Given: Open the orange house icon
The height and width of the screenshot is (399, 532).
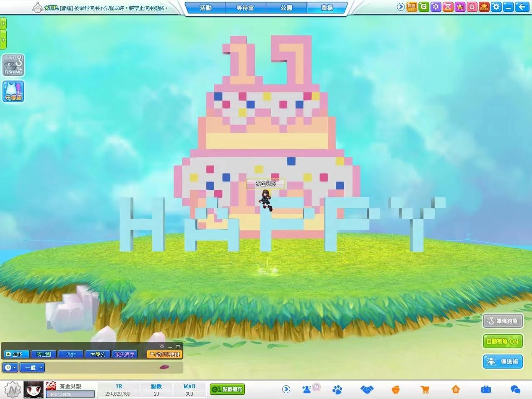Looking at the screenshot, I should [456, 389].
